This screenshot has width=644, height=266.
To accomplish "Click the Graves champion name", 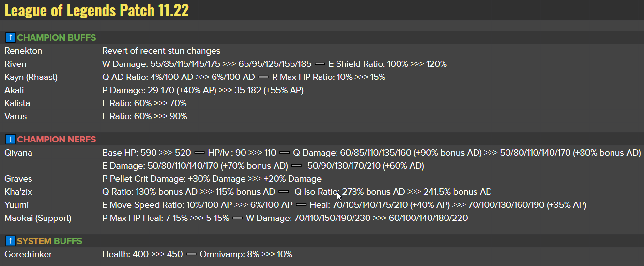I will 18,179.
